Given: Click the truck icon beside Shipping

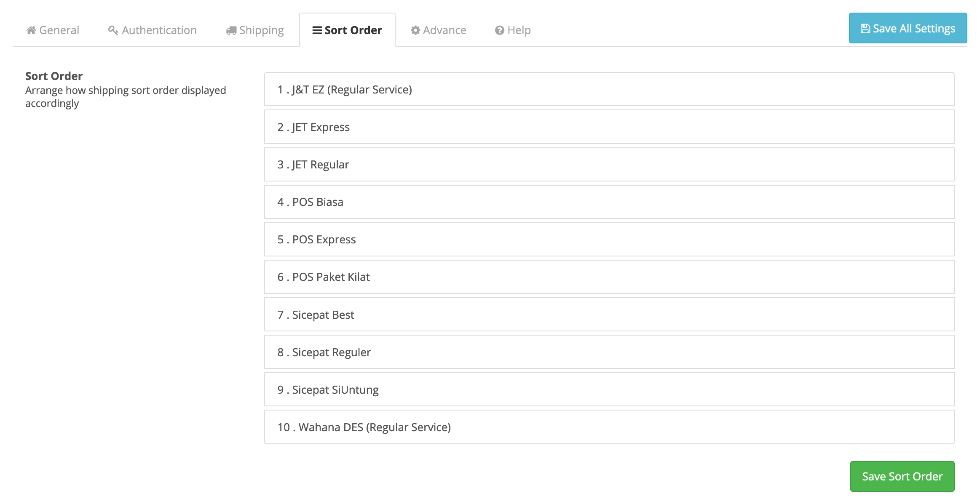Looking at the screenshot, I should 231,30.
